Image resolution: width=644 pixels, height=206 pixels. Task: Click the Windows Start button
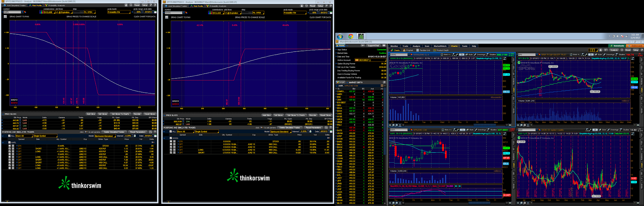340,36
